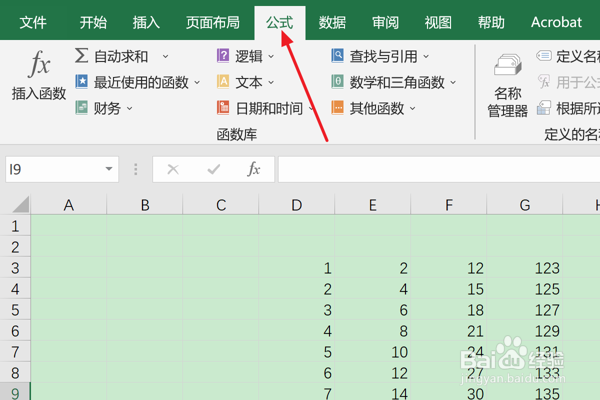Open the Name Box dropdown arrow
The image size is (600, 400).
[109, 169]
